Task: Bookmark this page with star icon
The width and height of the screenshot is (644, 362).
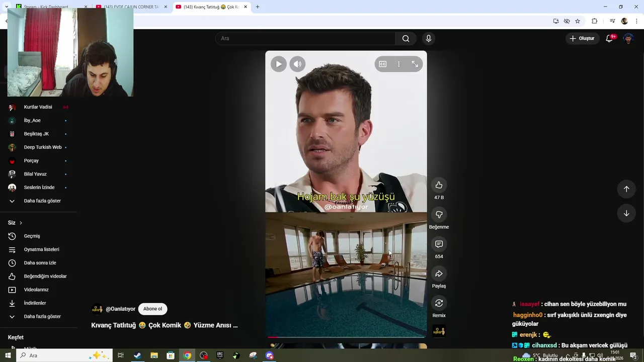Action: click(578, 21)
